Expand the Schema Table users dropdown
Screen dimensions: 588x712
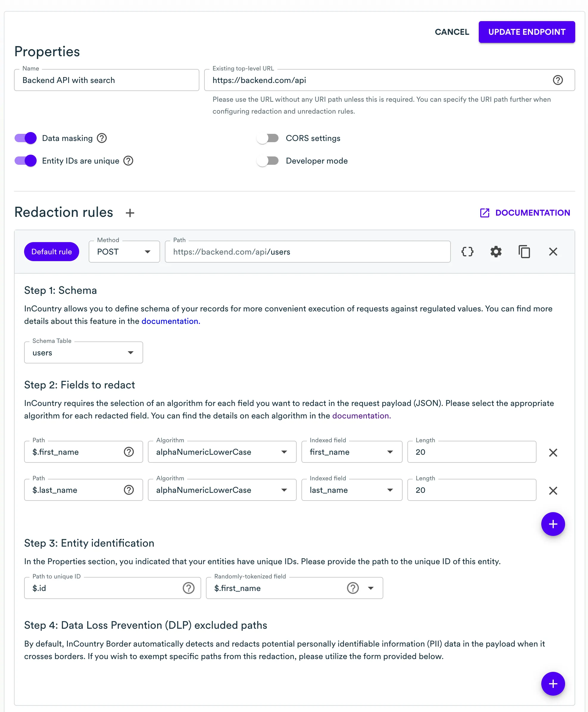tap(83, 352)
